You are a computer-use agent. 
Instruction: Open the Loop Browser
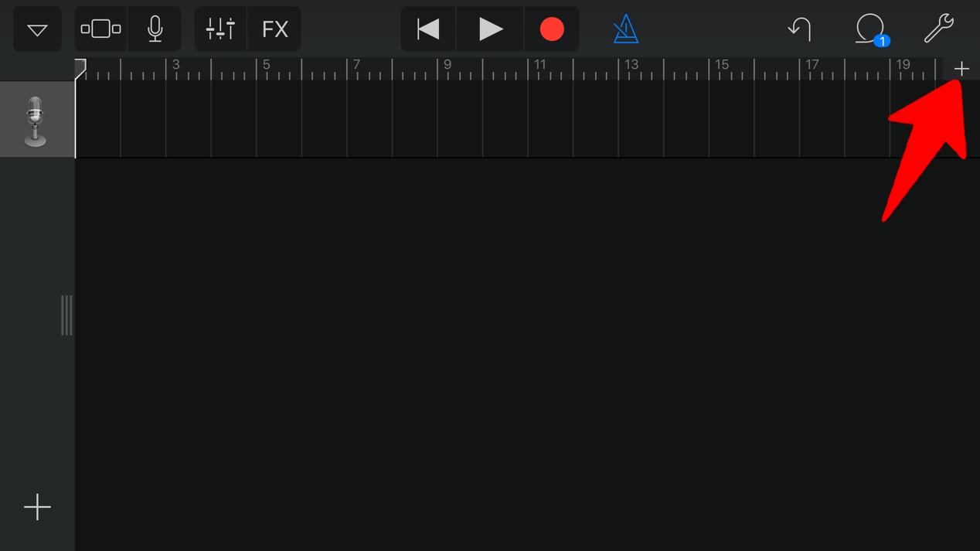871,29
